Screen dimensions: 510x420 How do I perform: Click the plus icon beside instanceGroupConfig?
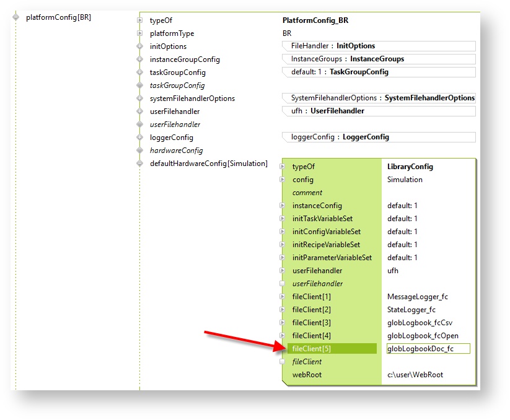coord(140,59)
